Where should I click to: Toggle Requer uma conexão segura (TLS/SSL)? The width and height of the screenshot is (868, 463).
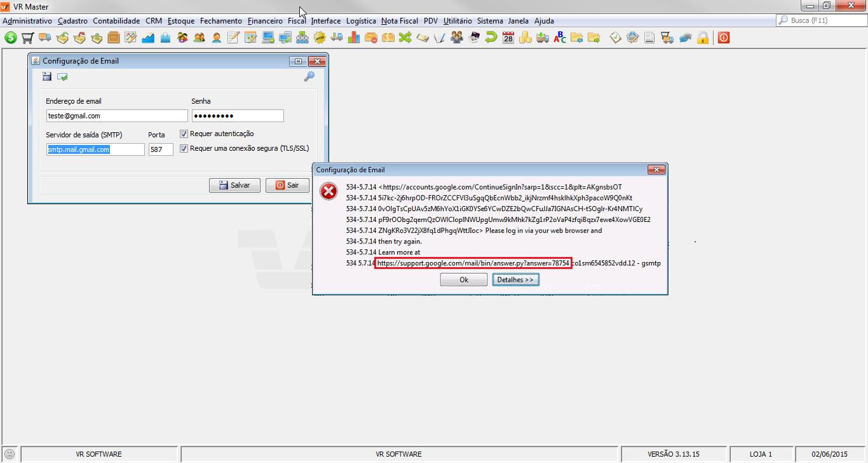[x=184, y=149]
